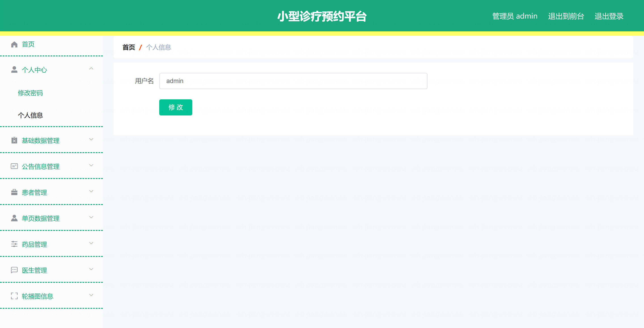Open the 患者管理 menu label
Viewport: 644px width, 328px height.
coord(34,192)
